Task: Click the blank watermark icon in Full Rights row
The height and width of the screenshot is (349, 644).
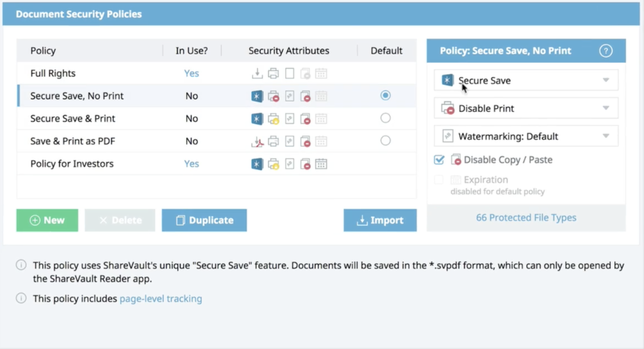Action: point(290,73)
